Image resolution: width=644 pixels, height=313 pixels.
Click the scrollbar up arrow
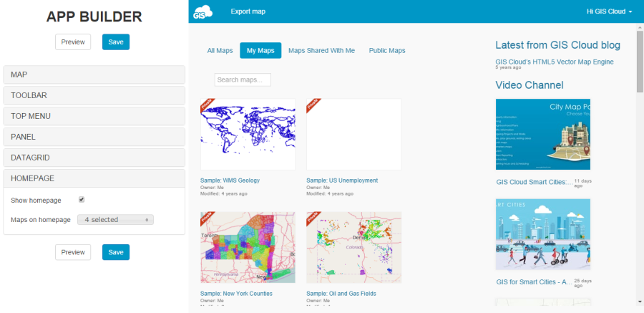tap(640, 27)
